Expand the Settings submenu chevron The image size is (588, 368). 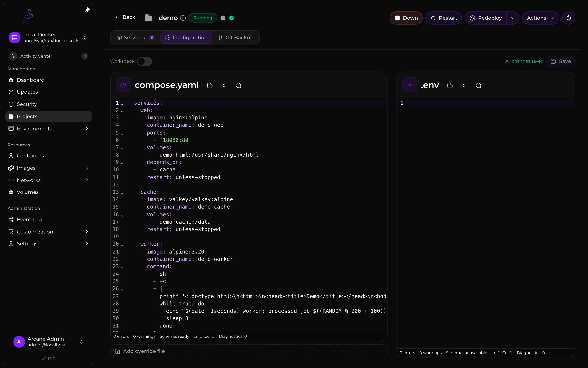[x=87, y=244]
